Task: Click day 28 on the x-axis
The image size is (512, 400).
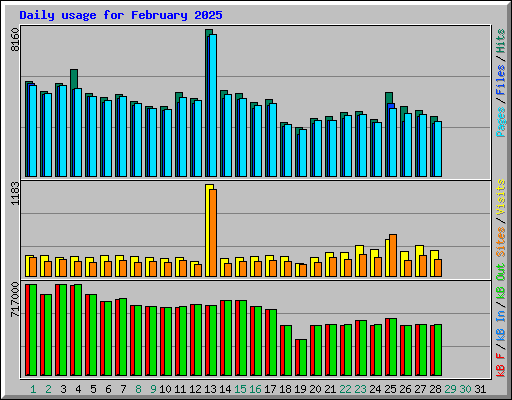Action: tap(435, 389)
